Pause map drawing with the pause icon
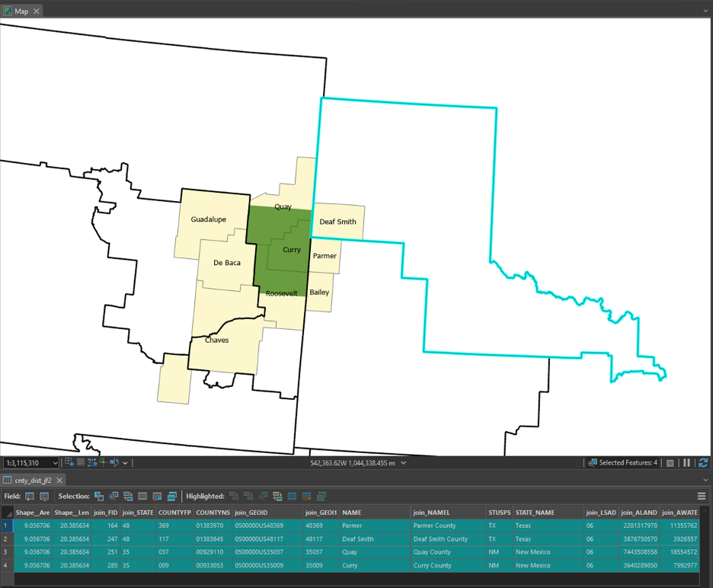 (x=686, y=462)
